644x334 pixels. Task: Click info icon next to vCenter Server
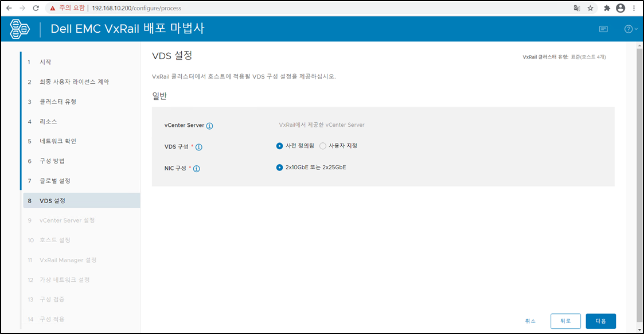[x=209, y=126]
